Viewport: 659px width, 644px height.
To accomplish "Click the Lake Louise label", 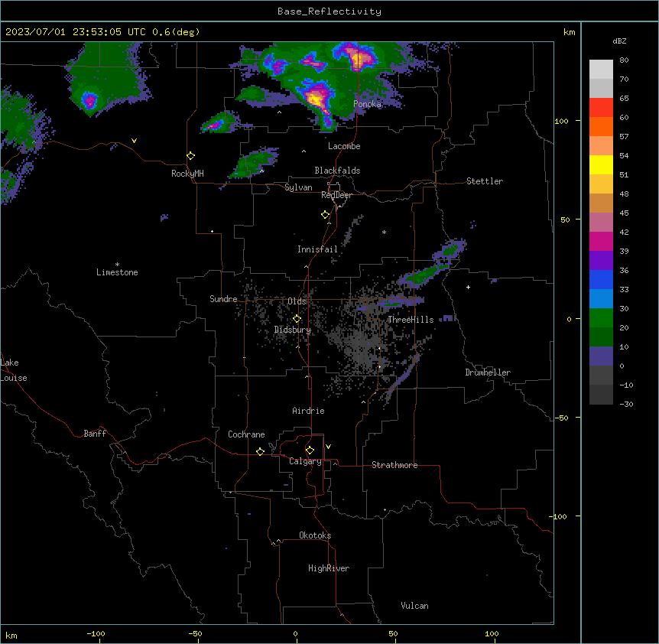I will pyautogui.click(x=14, y=370).
